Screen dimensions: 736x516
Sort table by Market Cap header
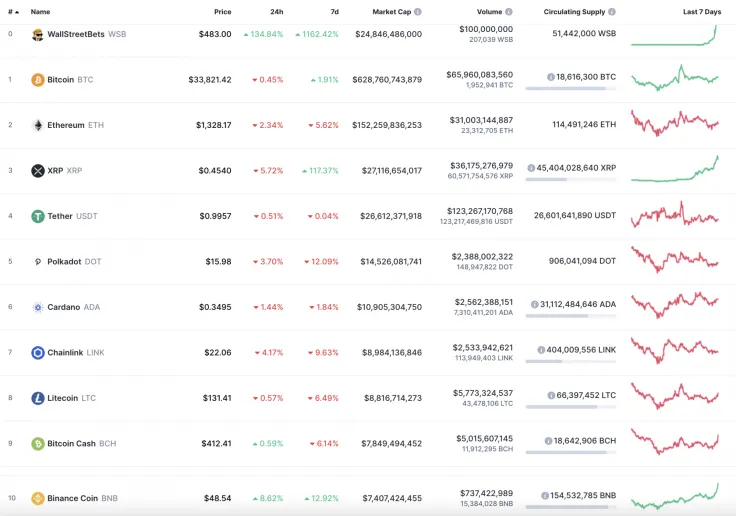[391, 12]
